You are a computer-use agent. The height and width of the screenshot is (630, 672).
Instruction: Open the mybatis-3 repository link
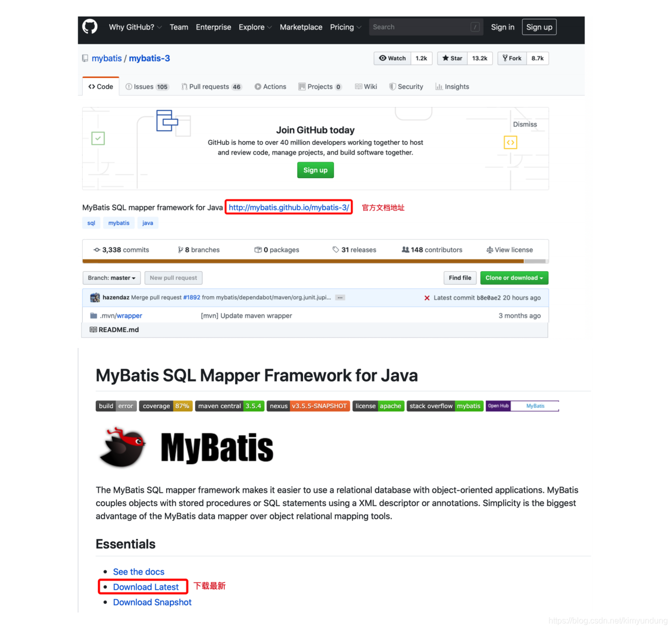tap(149, 59)
